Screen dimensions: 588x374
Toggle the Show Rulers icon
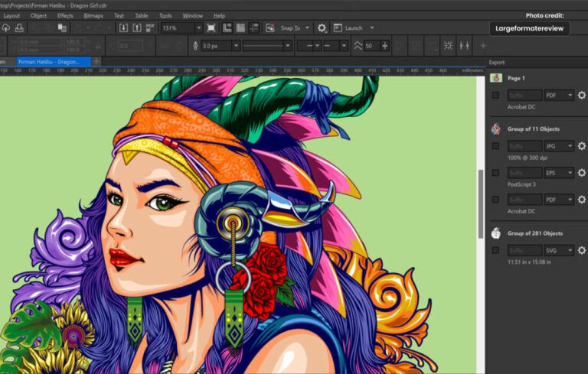pos(227,28)
